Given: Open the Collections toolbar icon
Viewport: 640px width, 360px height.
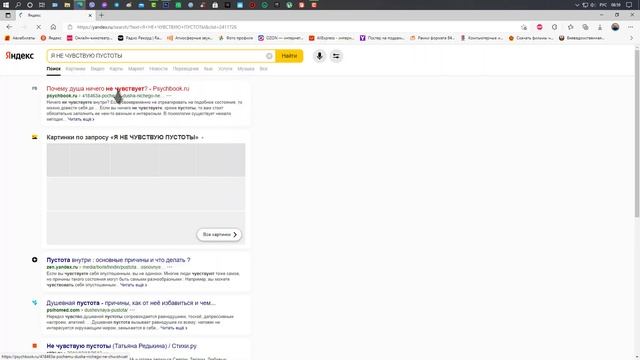Looking at the screenshot, I should pos(585,27).
